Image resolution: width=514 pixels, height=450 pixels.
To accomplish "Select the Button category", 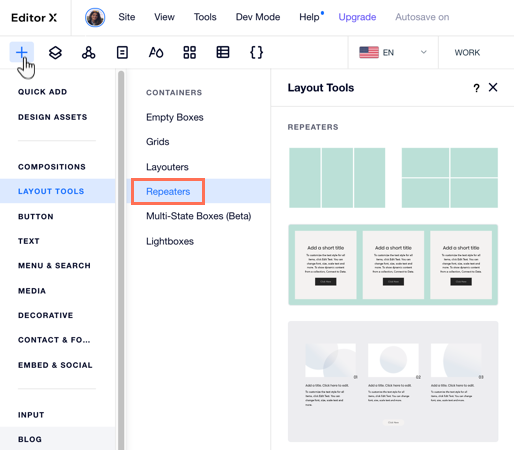I will 36,216.
